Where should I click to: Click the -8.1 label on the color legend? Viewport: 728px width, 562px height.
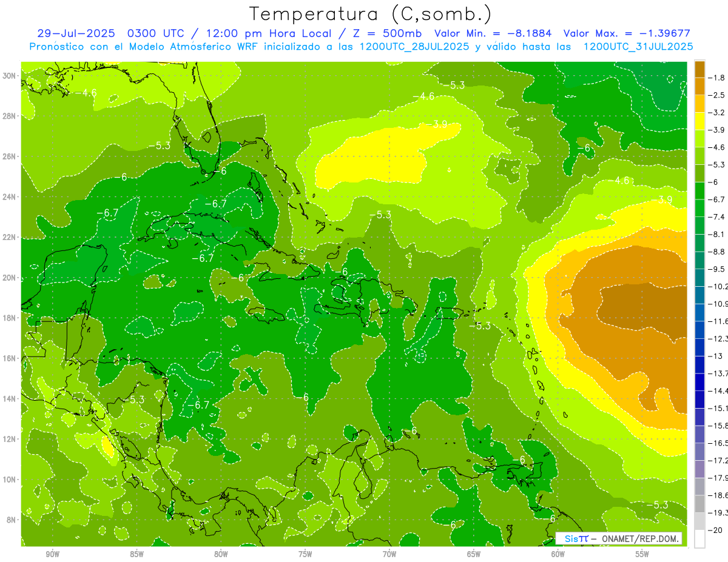717,234
